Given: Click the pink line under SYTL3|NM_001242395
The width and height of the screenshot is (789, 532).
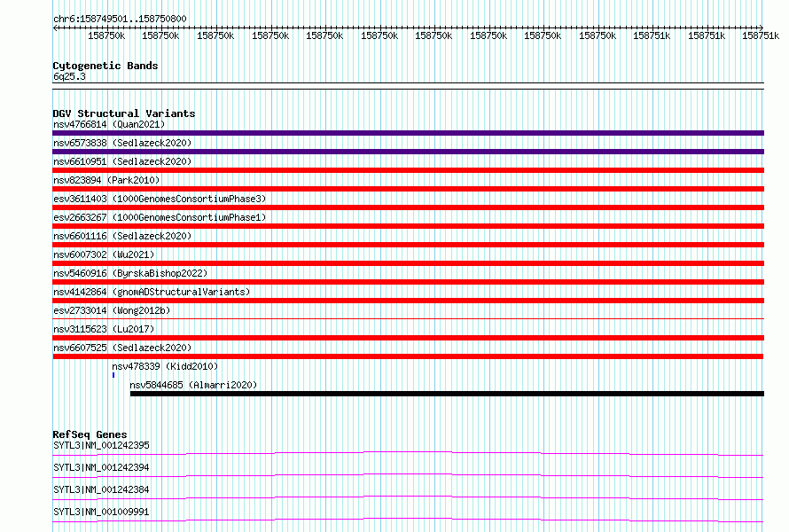Looking at the screenshot, I should 408,453.
